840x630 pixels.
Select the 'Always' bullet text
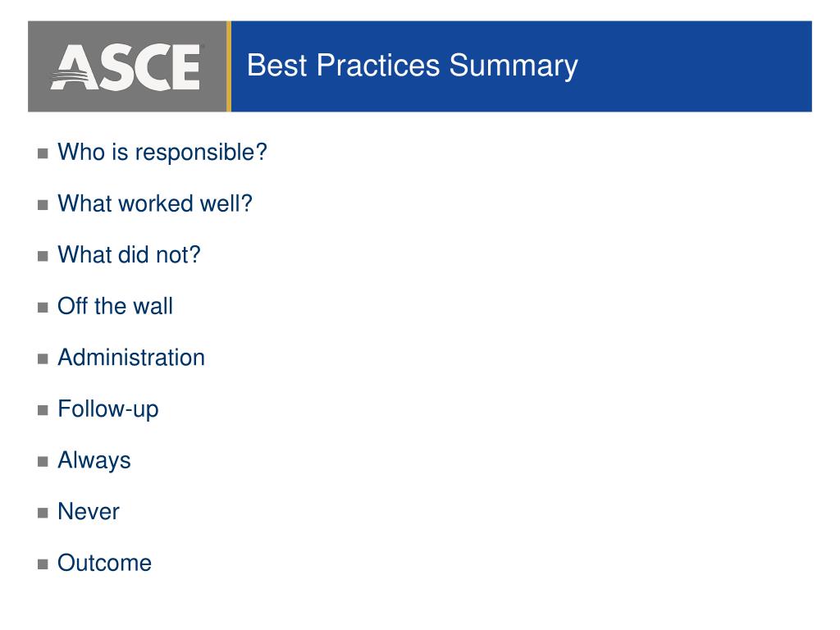click(94, 461)
